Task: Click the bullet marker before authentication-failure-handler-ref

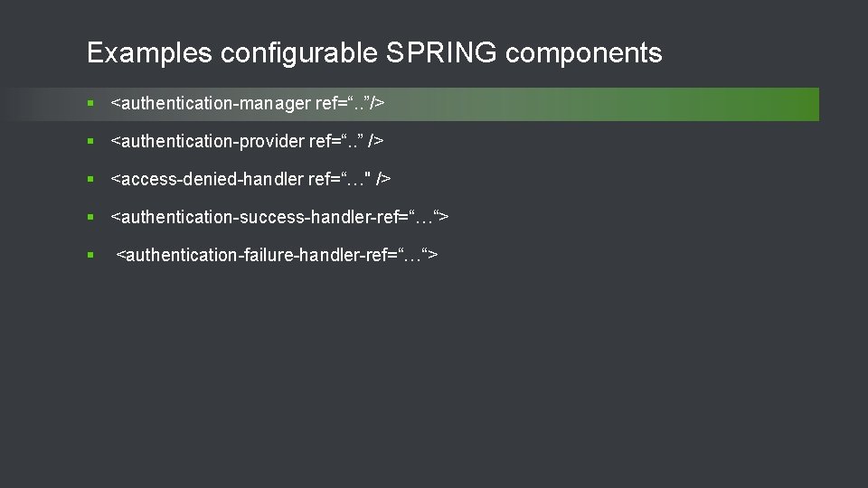Action: coord(91,256)
